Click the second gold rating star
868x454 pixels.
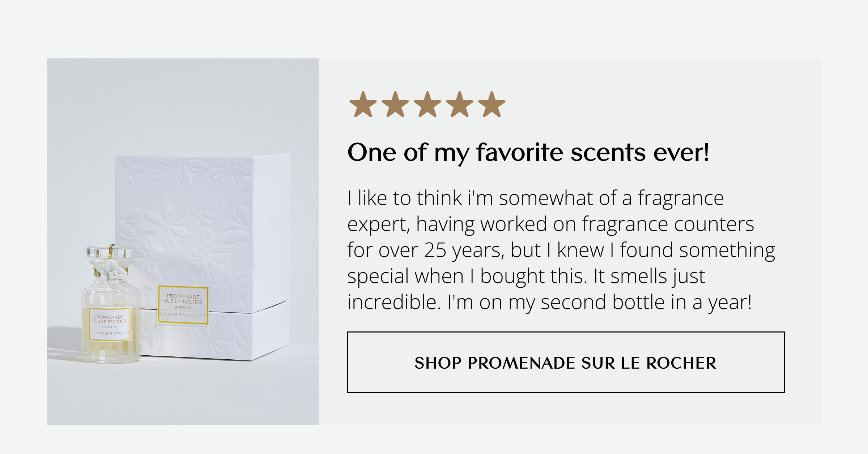pyautogui.click(x=395, y=104)
